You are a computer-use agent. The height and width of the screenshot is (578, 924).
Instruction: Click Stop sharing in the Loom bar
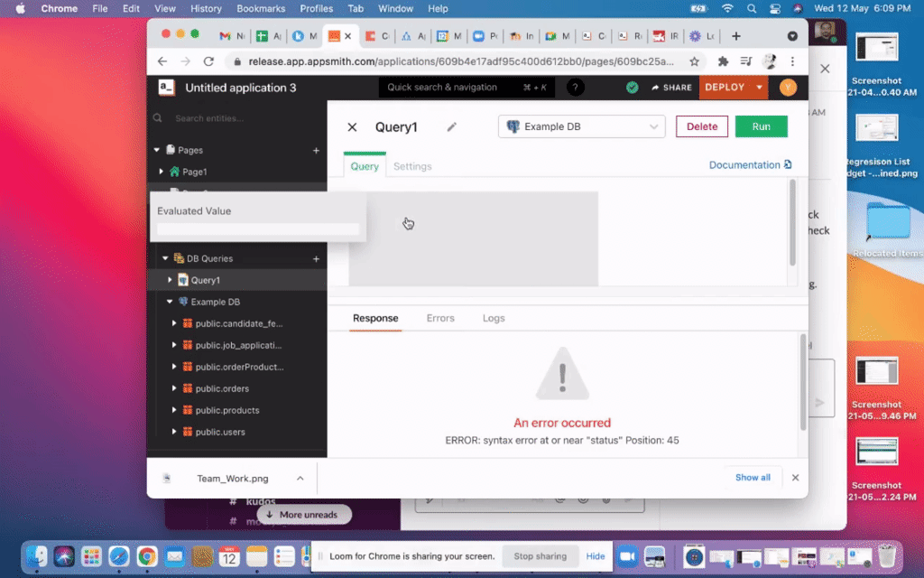click(x=540, y=556)
